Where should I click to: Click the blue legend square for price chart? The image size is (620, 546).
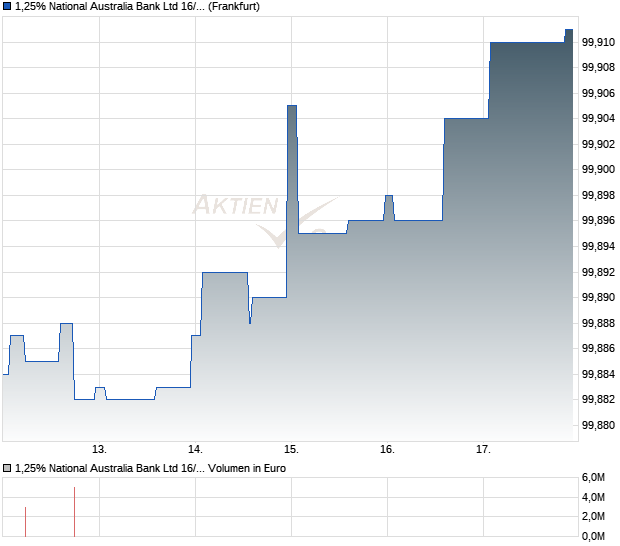point(7,7)
